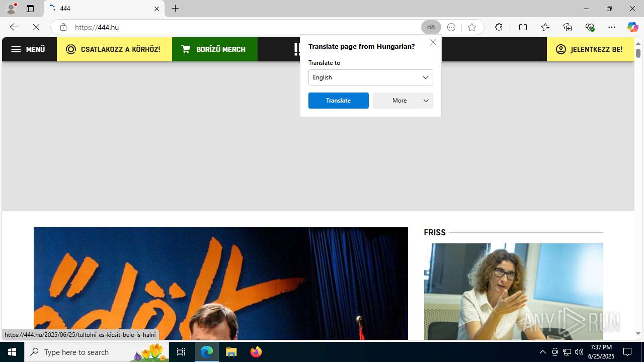Open the clock showing 7:37 PM
The width and height of the screenshot is (644, 362).
coord(602,352)
